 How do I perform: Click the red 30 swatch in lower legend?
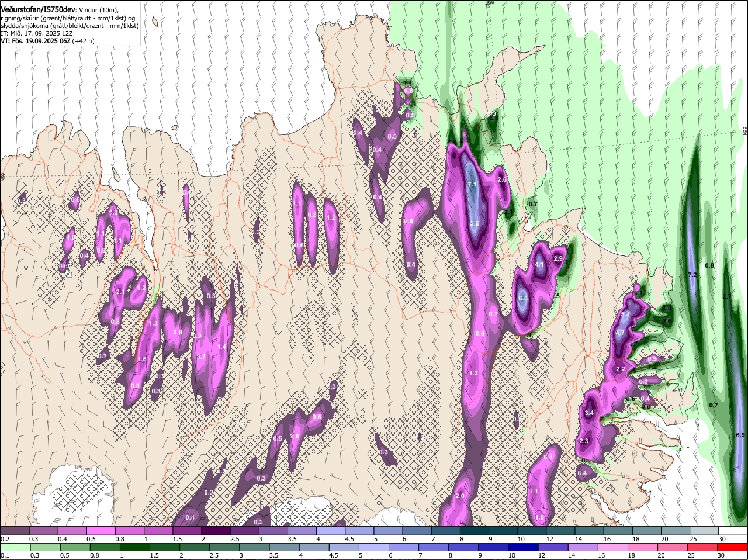(733, 547)
